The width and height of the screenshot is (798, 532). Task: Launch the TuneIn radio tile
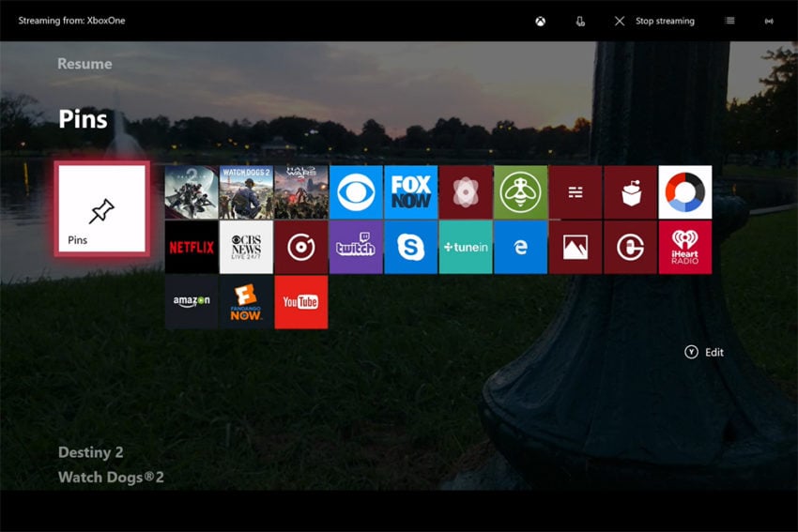pos(466,247)
